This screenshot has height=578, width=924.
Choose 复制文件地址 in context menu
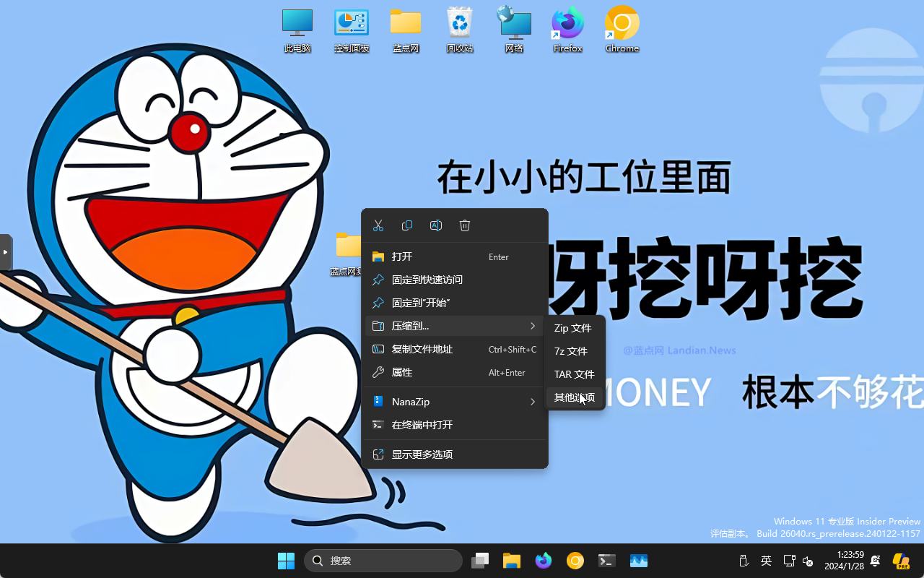tap(455, 349)
